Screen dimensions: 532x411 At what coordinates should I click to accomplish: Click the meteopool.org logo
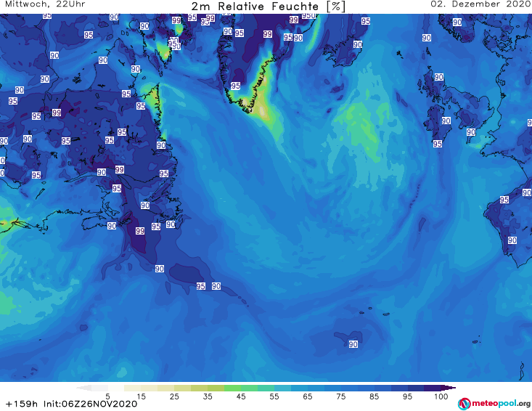[494, 404]
